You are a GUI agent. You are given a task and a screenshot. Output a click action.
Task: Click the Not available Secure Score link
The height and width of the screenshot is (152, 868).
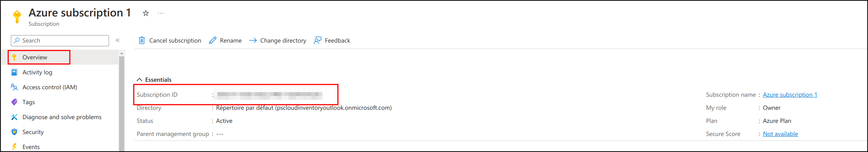(780, 134)
